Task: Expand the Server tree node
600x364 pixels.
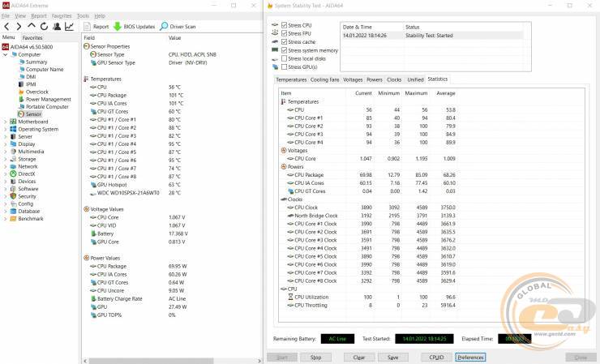Action: 5,137
